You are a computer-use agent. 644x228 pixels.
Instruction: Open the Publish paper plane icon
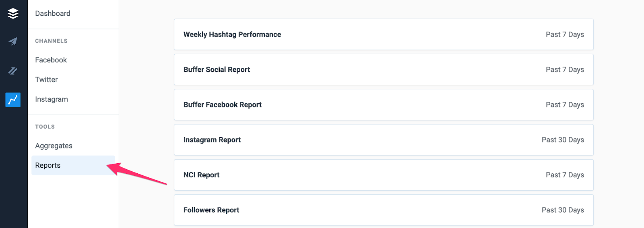point(13,41)
